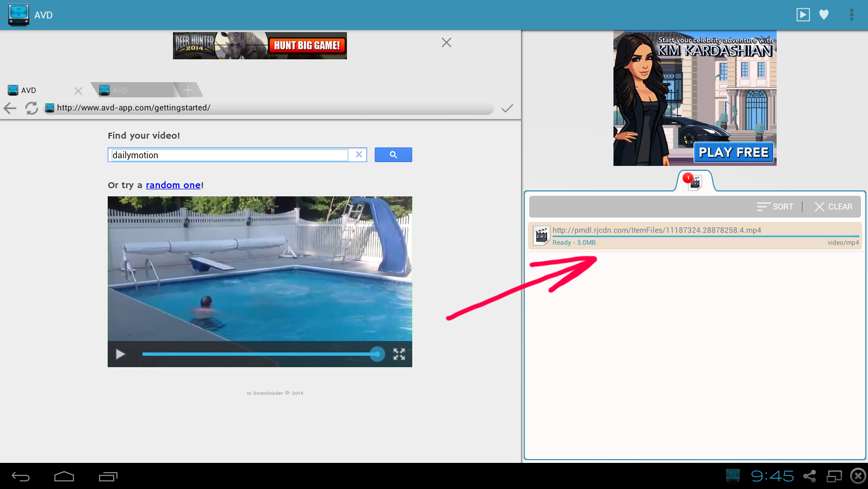868x489 pixels.
Task: Close the first AVD browser tab
Action: pyautogui.click(x=78, y=91)
